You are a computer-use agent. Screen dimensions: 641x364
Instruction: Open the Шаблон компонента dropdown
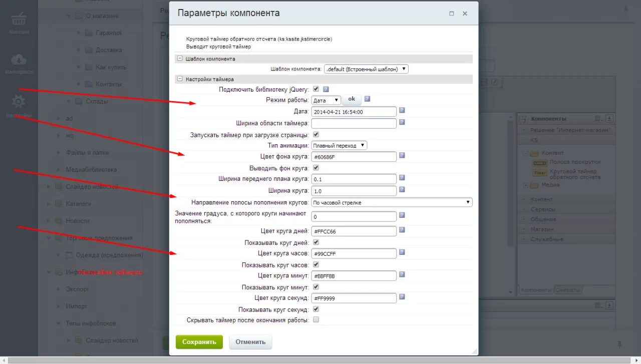[x=366, y=69]
